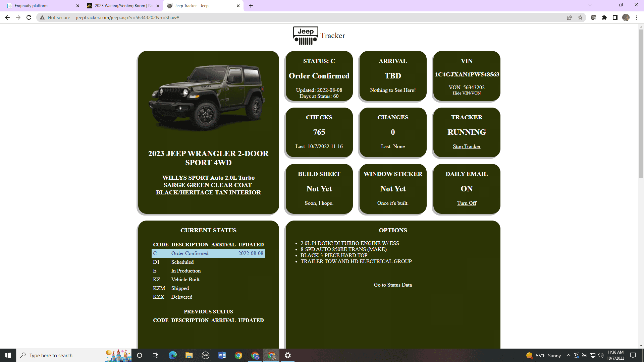This screenshot has height=362, width=644.
Task: Click the VIN number 1C4GJXAN1PW548563
Action: coord(467,74)
